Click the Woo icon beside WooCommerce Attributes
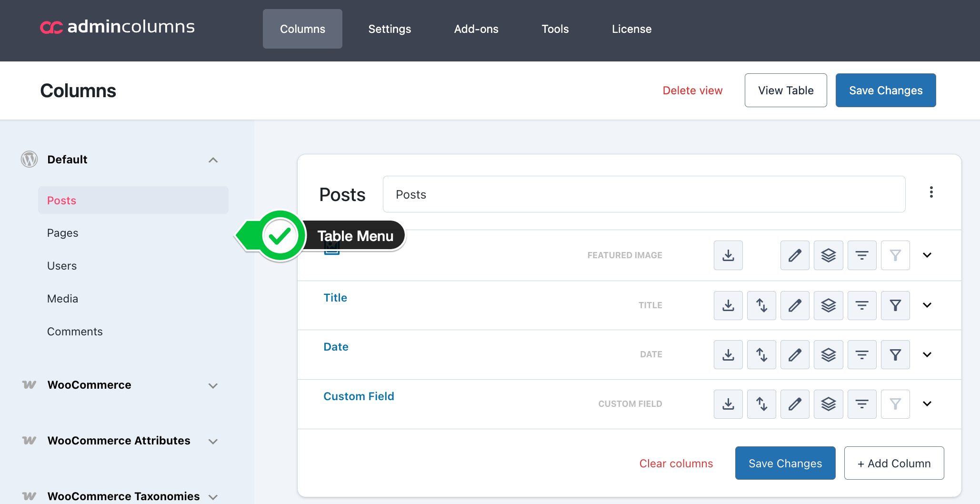This screenshot has height=504, width=980. 29,440
